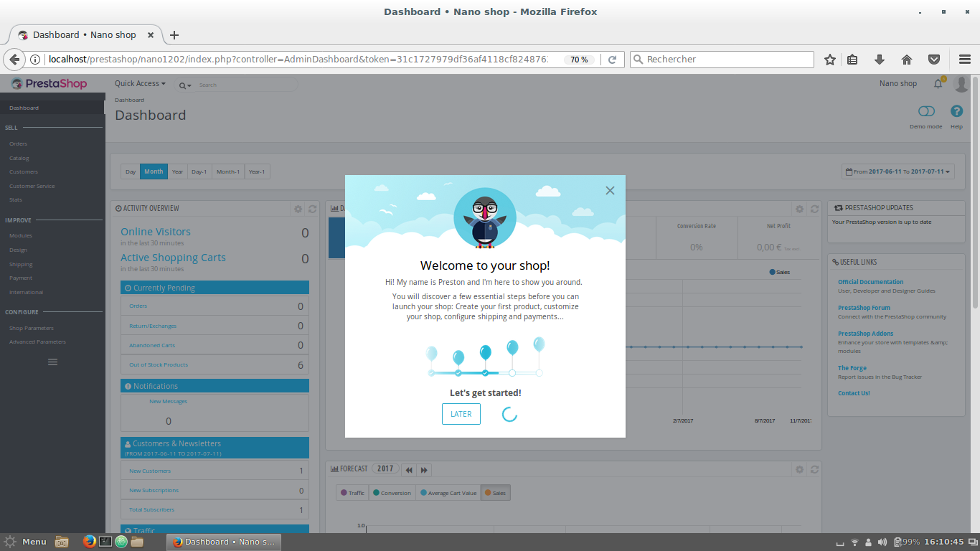Refresh the Dashboard trends panel
The image size is (980, 551).
(x=814, y=209)
